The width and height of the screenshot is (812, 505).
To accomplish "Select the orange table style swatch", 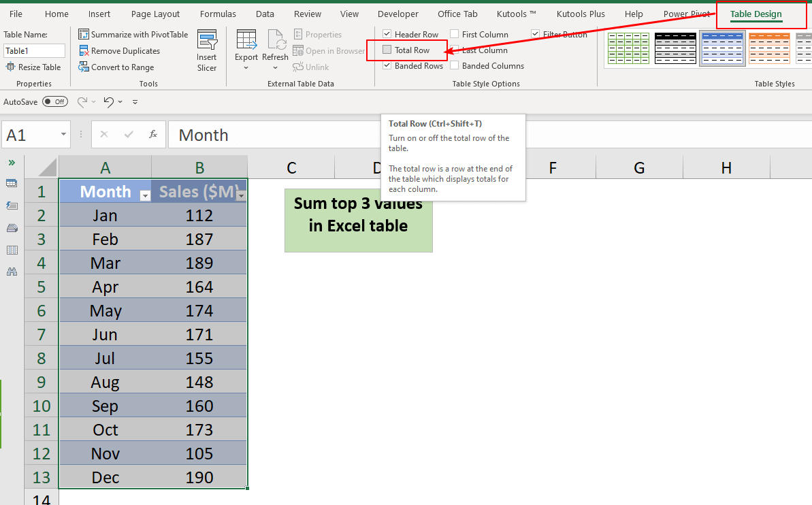I will (x=769, y=48).
